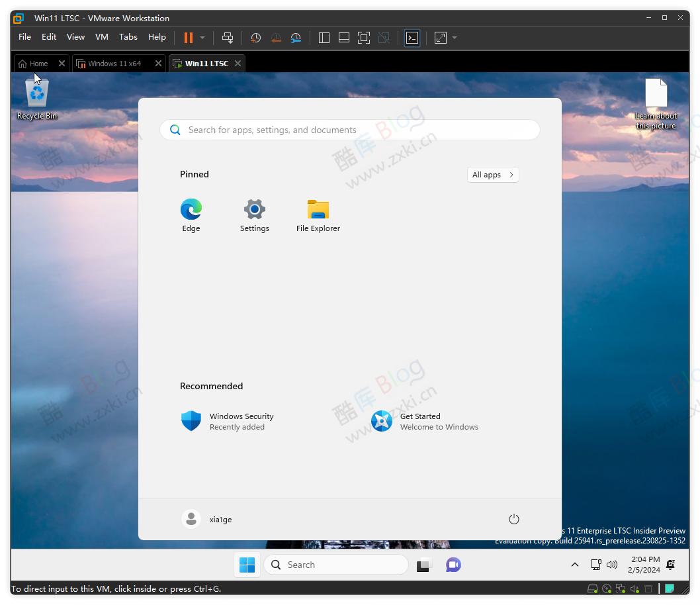The width and height of the screenshot is (700, 605).
Task: Send Ctrl+Alt+Del to the guest
Action: [x=228, y=38]
